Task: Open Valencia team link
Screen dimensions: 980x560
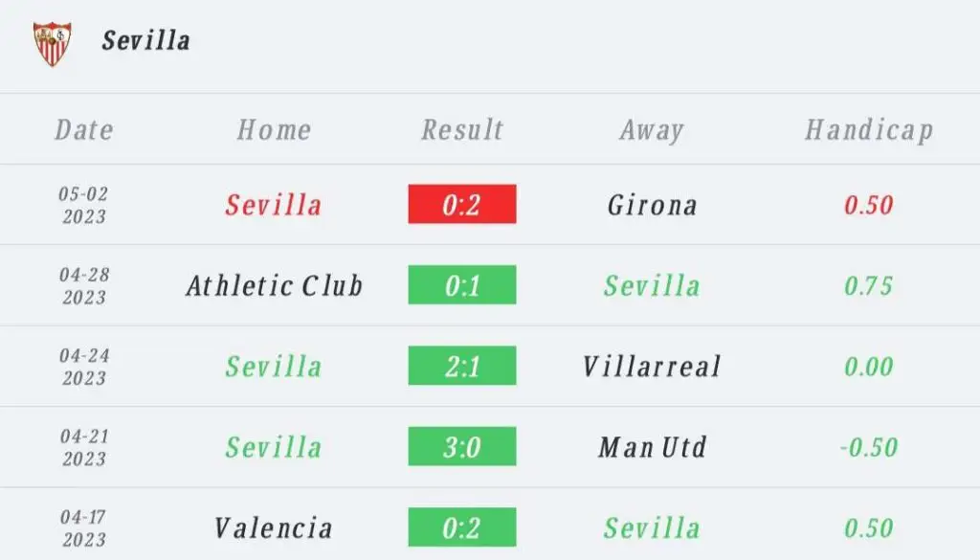Action: (274, 528)
